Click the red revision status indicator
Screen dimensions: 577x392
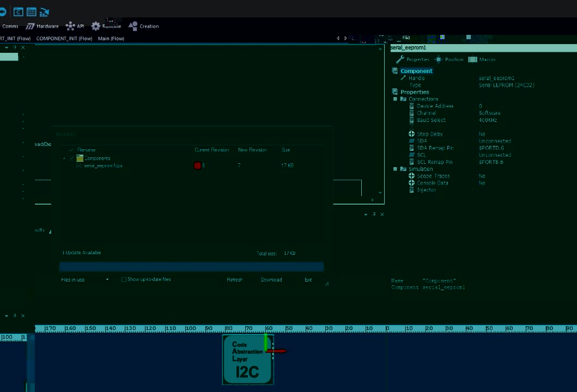pyautogui.click(x=198, y=166)
